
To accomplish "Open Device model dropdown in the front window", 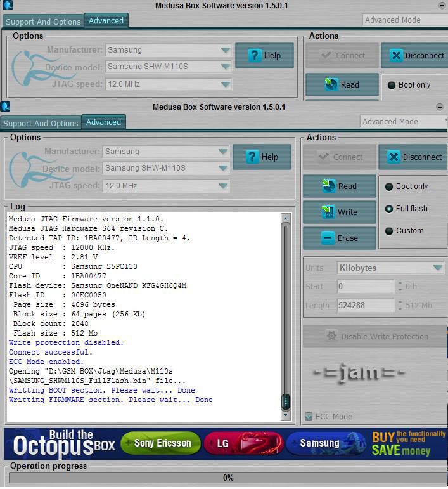I will click(166, 169).
